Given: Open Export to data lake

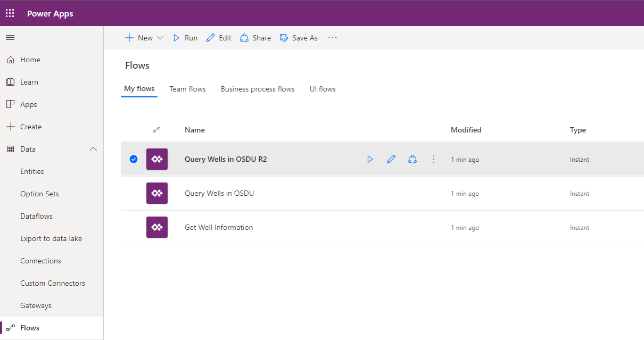Looking at the screenshot, I should coord(51,238).
